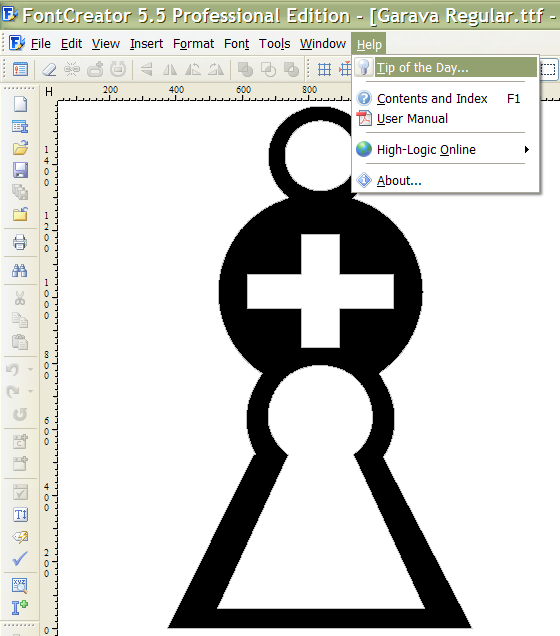Open a font with the folder icon
This screenshot has width=560, height=636.
20,148
